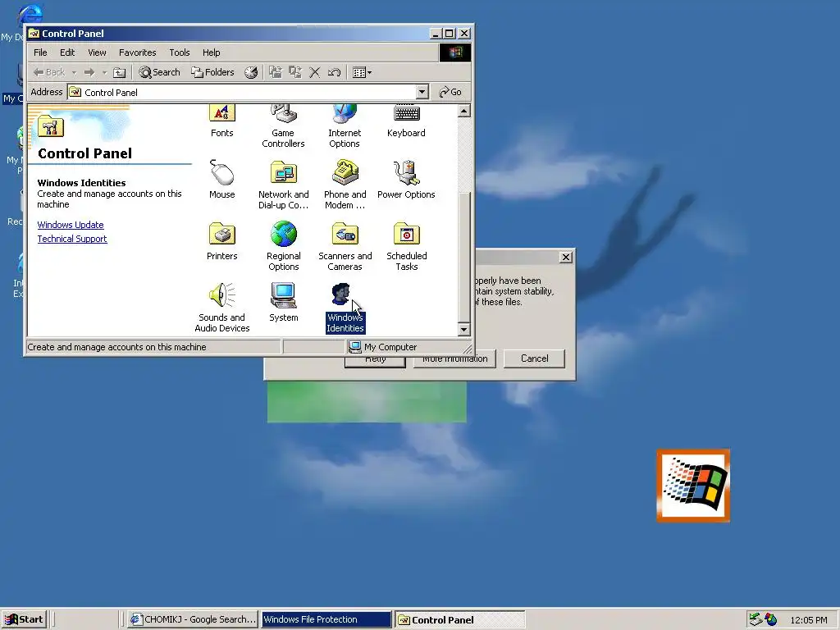The image size is (840, 630).
Task: Click the Windows logo desktop icon
Action: pyautogui.click(x=693, y=486)
